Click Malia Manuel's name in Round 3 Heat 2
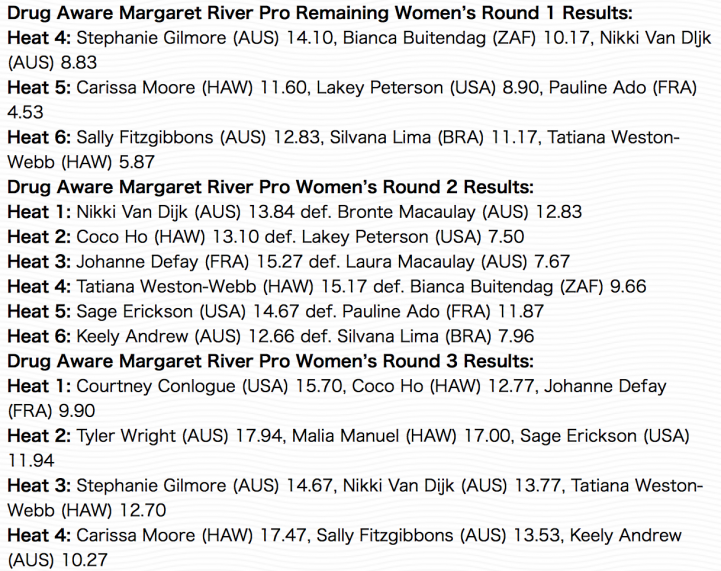This screenshot has height=571, width=721. pos(345,435)
